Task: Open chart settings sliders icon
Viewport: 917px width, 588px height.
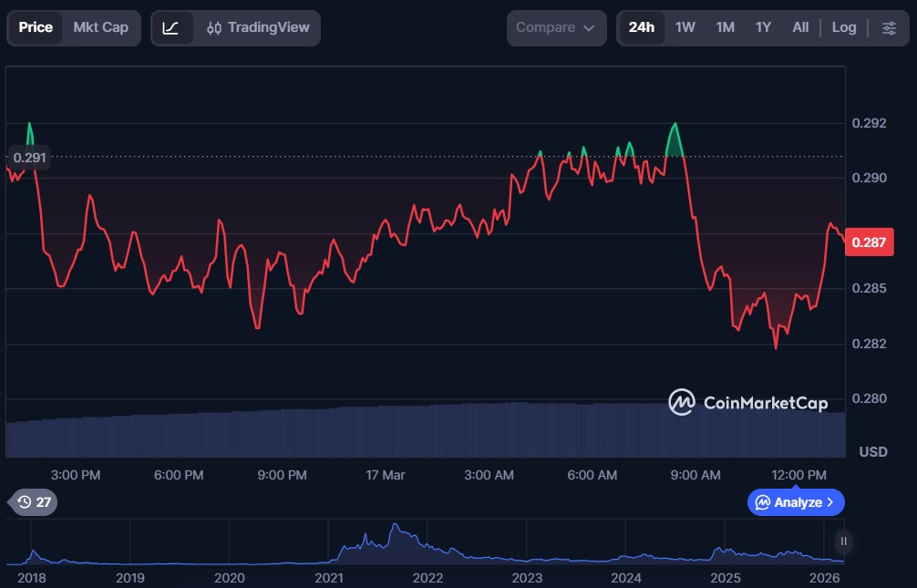Action: tap(889, 27)
